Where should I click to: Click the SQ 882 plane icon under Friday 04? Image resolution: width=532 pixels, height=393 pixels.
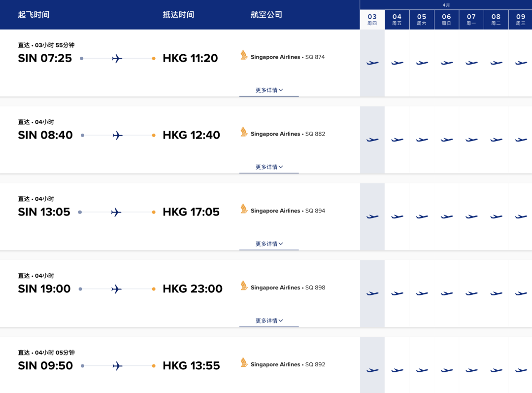(x=397, y=140)
